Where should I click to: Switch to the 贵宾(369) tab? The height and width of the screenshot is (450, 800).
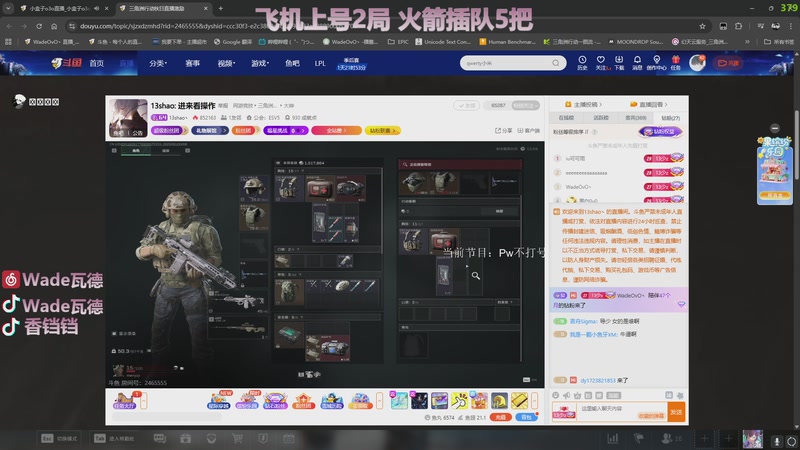tap(636, 118)
